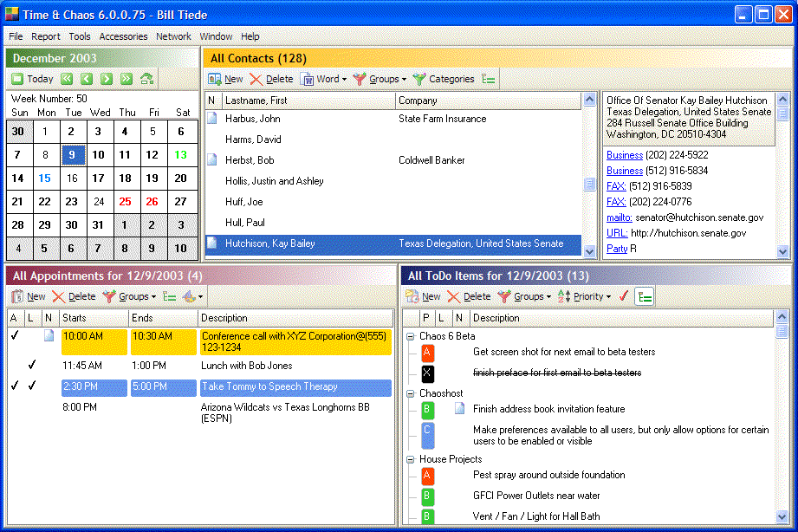Delete the selected appointment

coord(75,296)
